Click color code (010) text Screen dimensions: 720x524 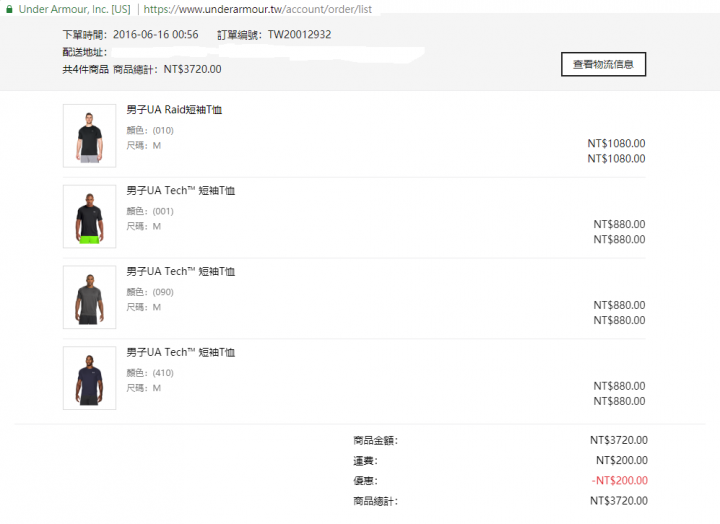point(163,130)
